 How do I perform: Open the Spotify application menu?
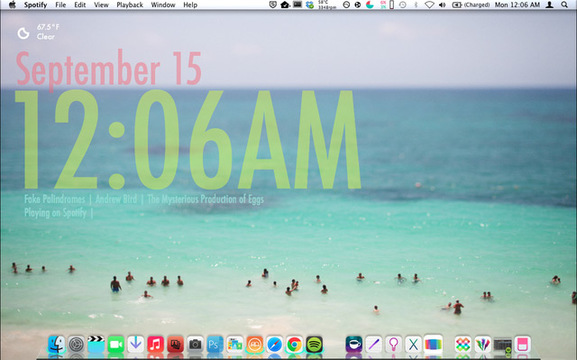click(x=35, y=5)
